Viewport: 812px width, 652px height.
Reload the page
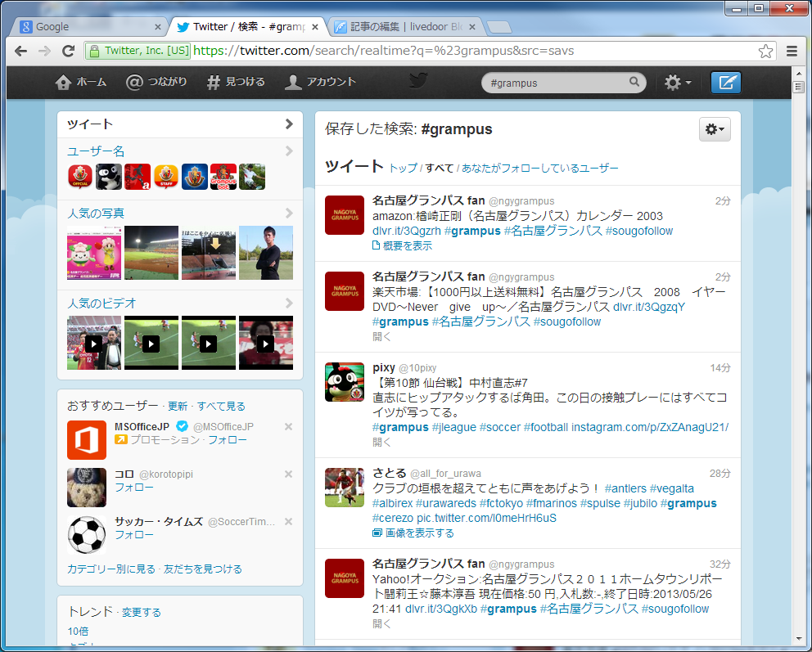point(69,51)
